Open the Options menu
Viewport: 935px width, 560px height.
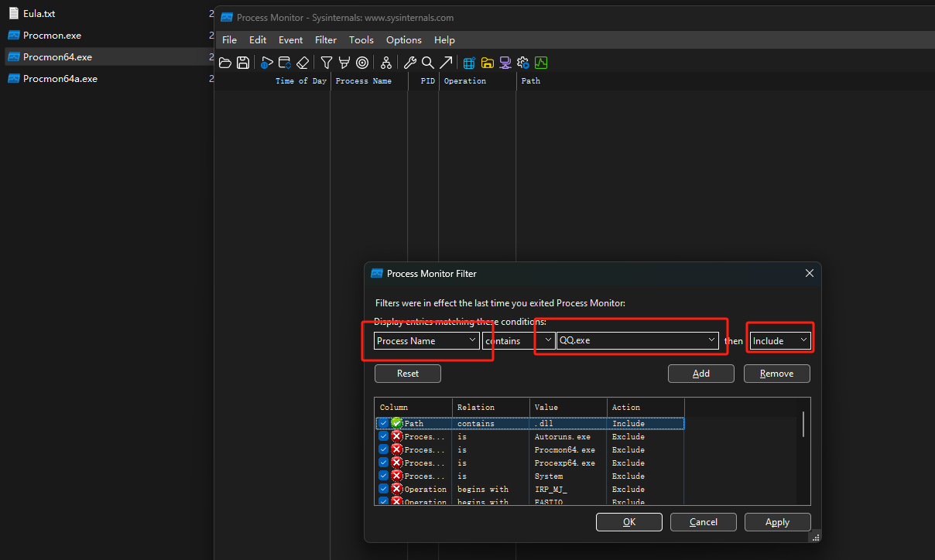[404, 39]
